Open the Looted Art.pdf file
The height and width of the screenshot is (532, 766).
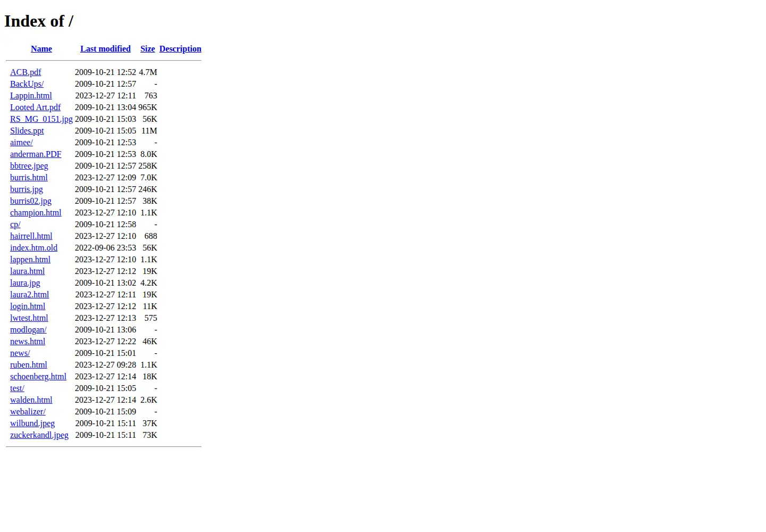[35, 107]
